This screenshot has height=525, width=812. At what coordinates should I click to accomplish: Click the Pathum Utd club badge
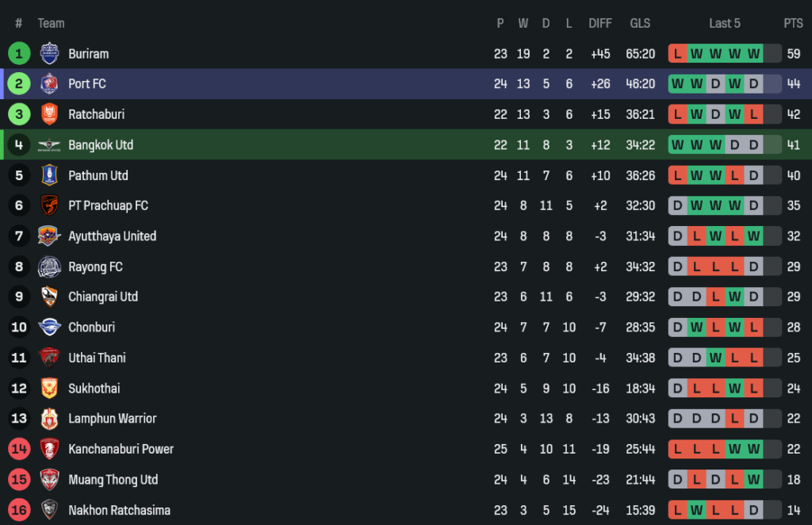click(x=50, y=175)
